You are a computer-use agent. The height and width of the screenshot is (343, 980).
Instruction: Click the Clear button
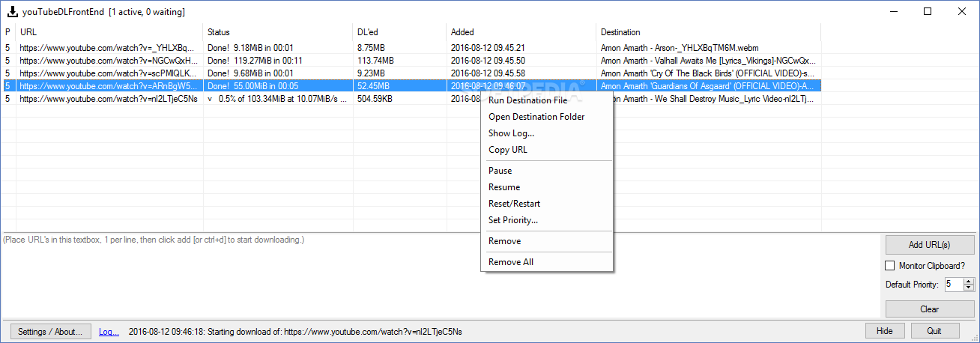(x=929, y=309)
